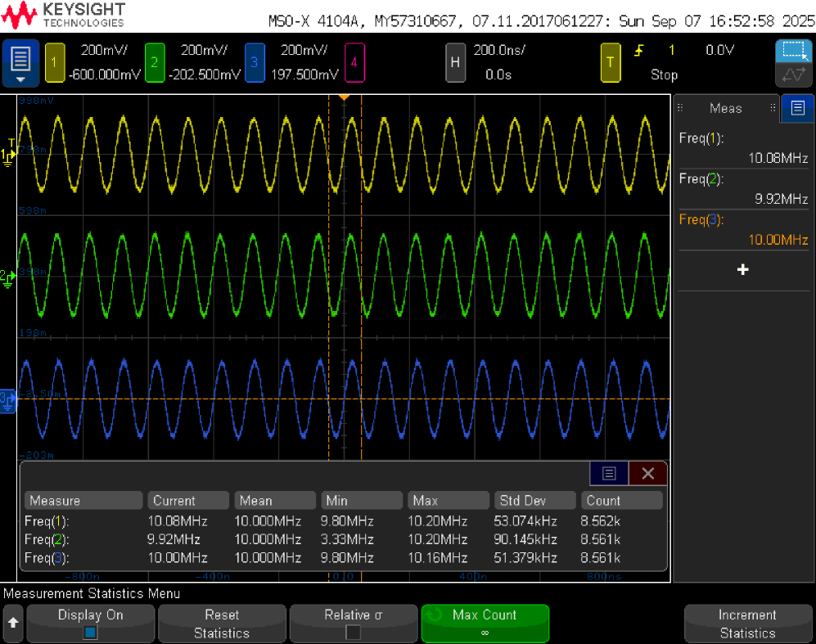
Task: Open the sidebar menu icon beside Meas
Action: pos(797,107)
